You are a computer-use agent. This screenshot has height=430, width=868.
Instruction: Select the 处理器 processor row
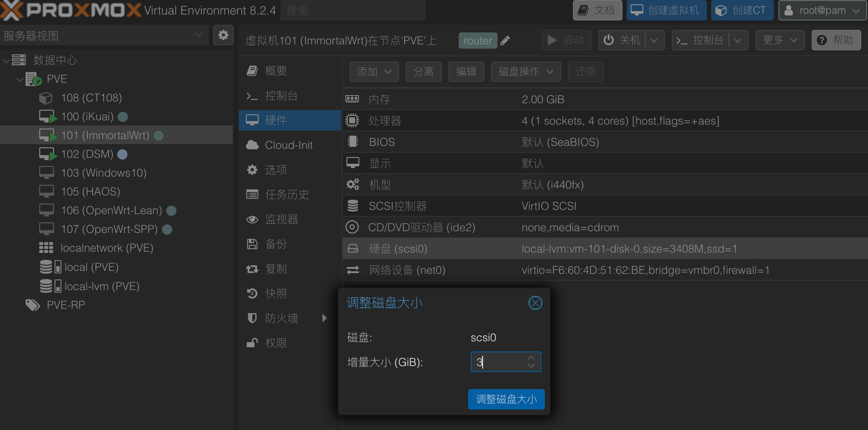point(605,121)
